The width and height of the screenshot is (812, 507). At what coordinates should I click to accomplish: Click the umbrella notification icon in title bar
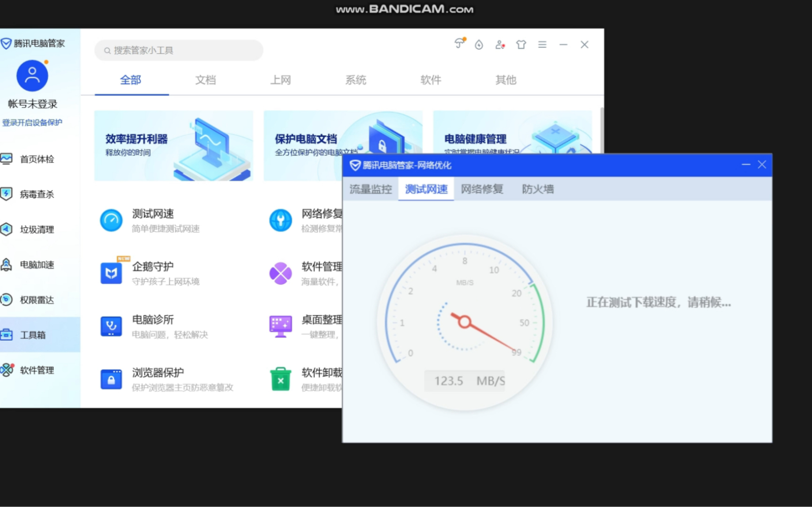pyautogui.click(x=460, y=44)
